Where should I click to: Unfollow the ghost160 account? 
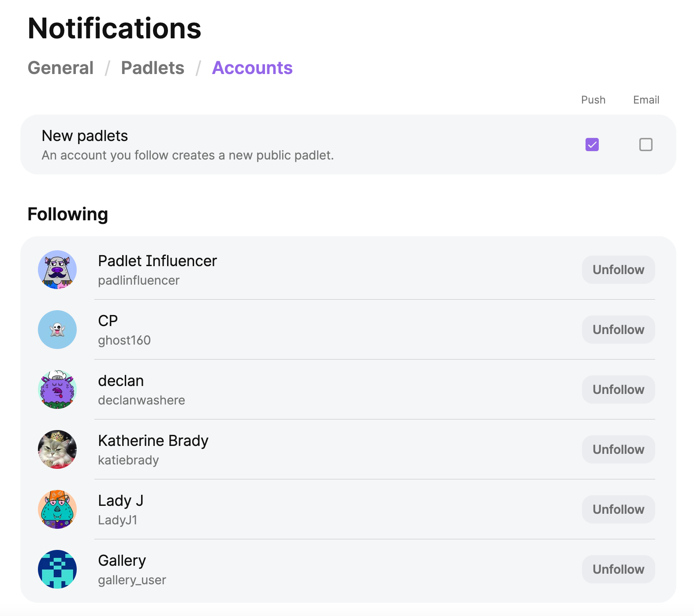click(x=618, y=329)
